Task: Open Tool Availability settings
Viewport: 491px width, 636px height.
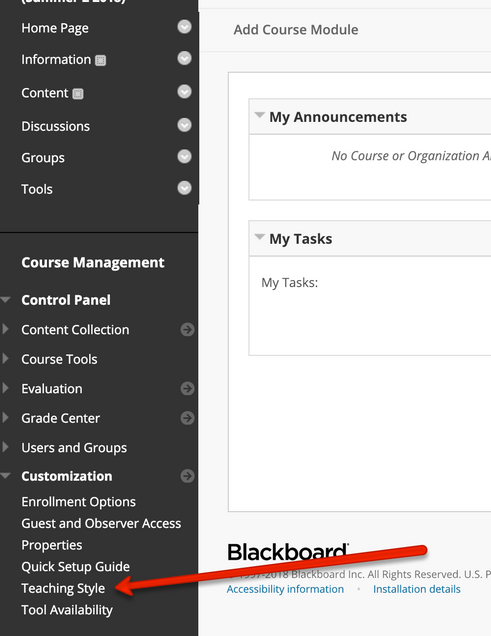Action: [67, 610]
